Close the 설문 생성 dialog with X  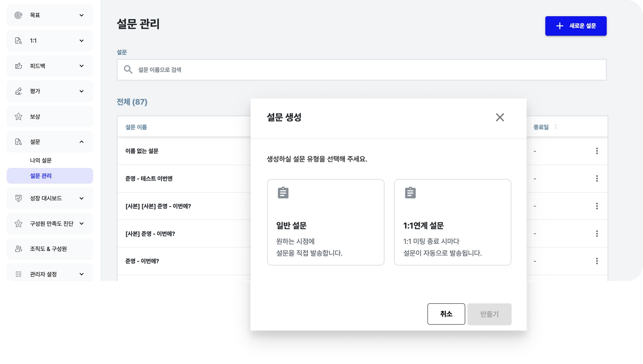500,117
